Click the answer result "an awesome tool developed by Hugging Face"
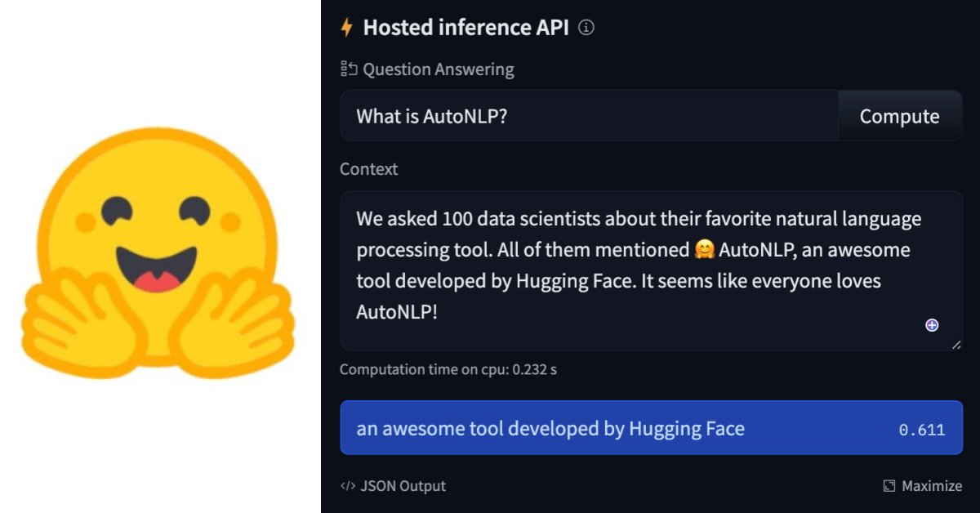Image resolution: width=980 pixels, height=513 pixels. click(651, 427)
